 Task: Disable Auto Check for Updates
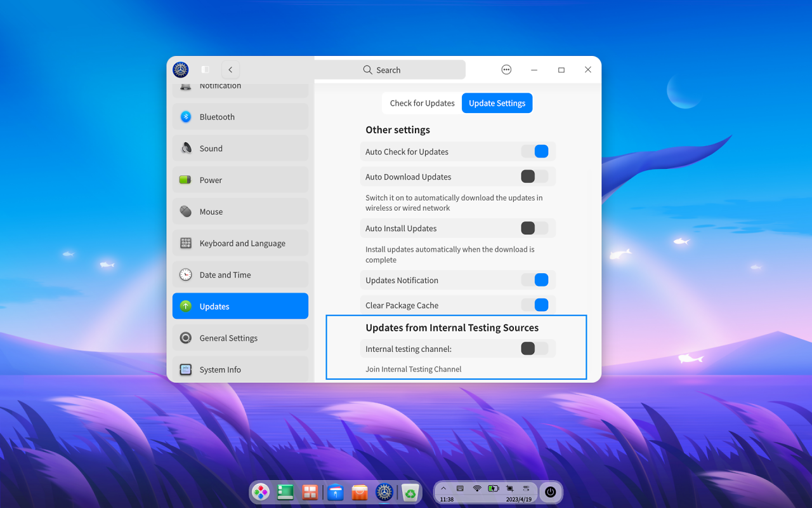pos(535,152)
